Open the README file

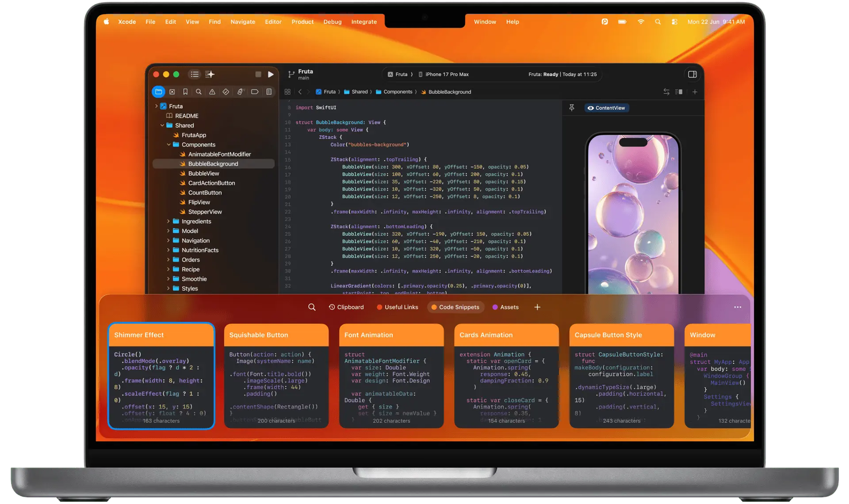pos(182,116)
